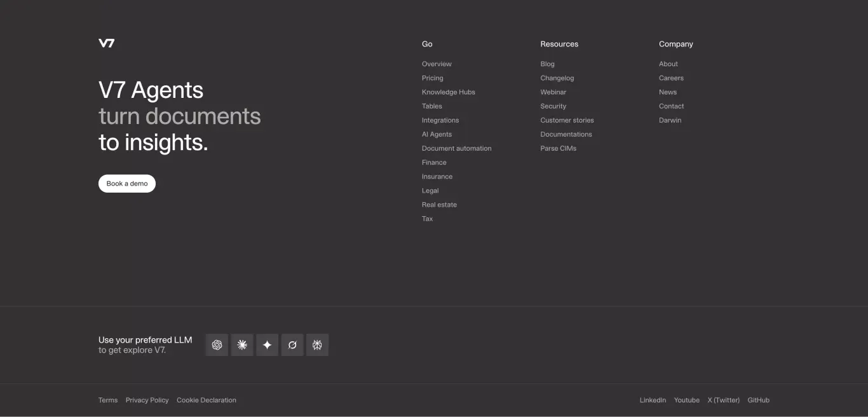Open Document automation link
The width and height of the screenshot is (868, 417).
pos(457,148)
